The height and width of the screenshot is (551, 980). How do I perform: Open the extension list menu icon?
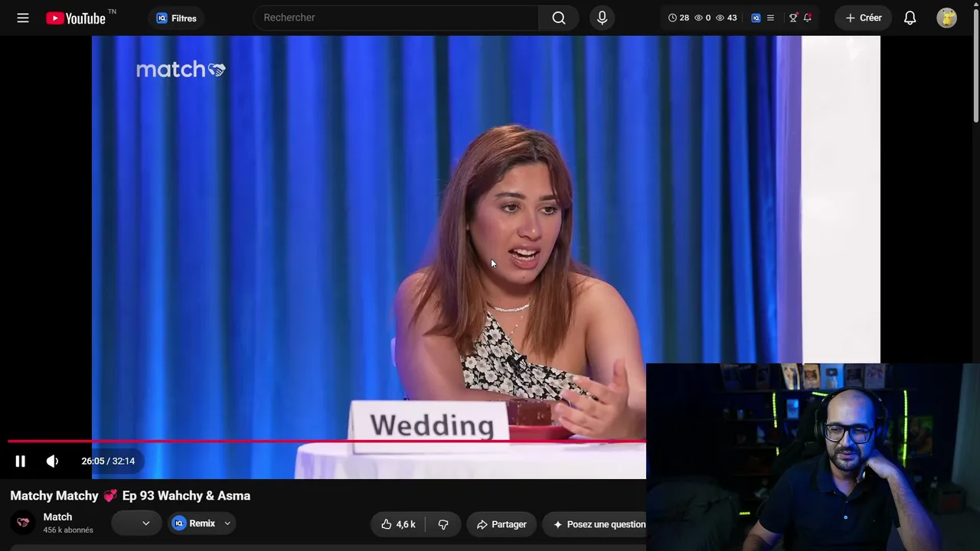coord(770,18)
